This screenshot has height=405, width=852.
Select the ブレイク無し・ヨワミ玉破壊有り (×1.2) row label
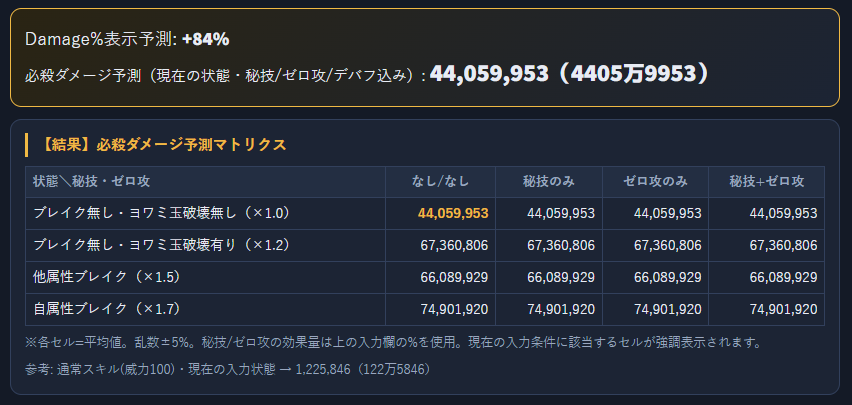tap(161, 245)
